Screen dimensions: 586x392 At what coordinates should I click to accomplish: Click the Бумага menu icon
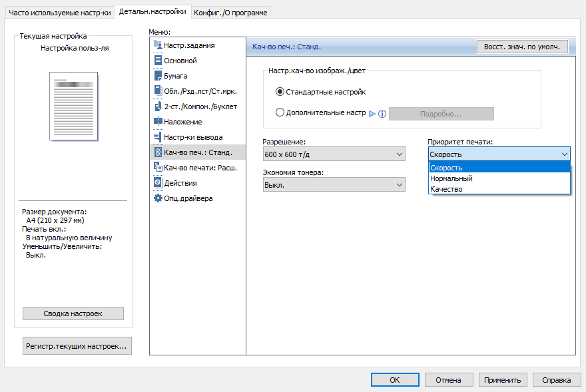tap(158, 76)
